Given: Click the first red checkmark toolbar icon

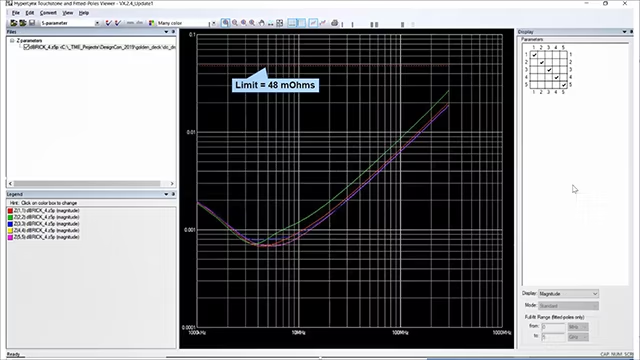Looking at the screenshot, I should point(109,23).
